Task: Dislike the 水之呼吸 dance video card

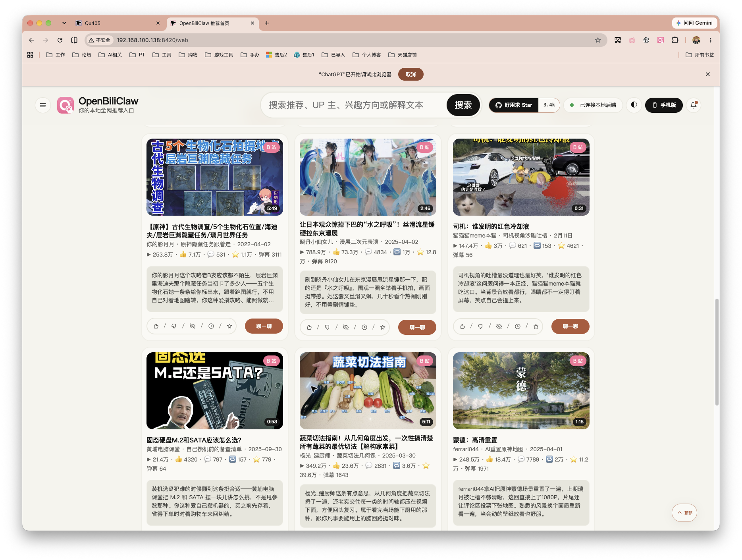Action: click(x=327, y=327)
